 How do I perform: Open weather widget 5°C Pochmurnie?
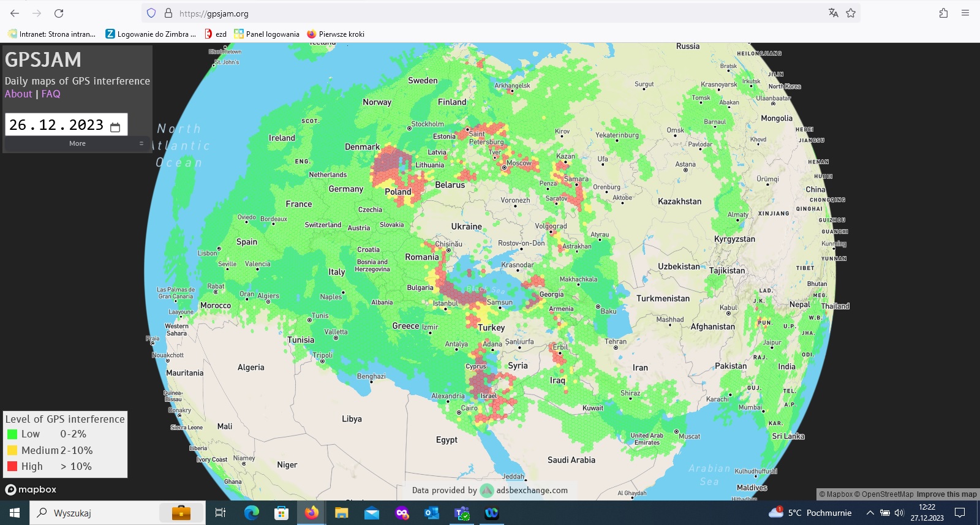pos(810,513)
